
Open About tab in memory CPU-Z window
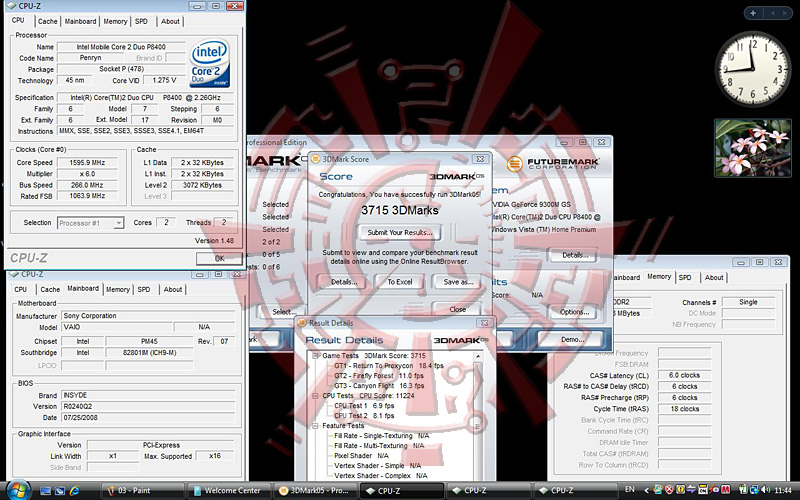click(714, 278)
